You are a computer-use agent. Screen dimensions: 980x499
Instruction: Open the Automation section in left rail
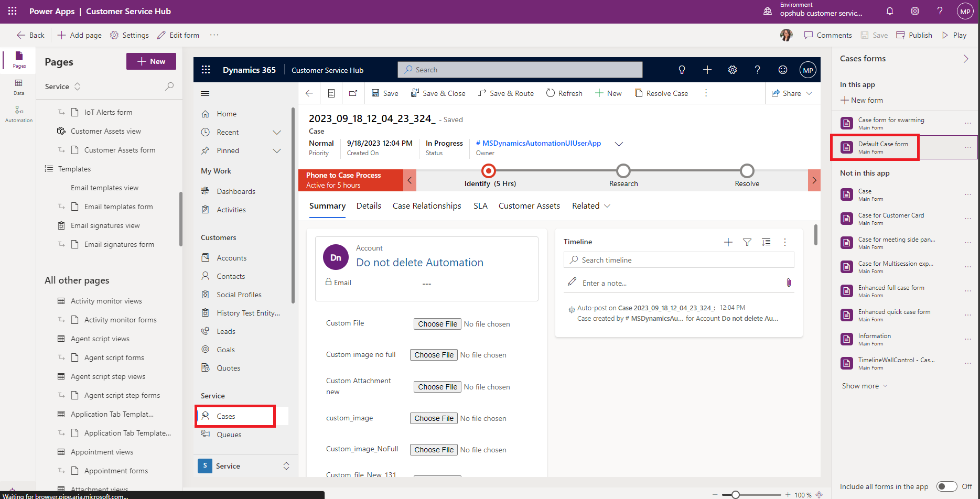pos(19,113)
